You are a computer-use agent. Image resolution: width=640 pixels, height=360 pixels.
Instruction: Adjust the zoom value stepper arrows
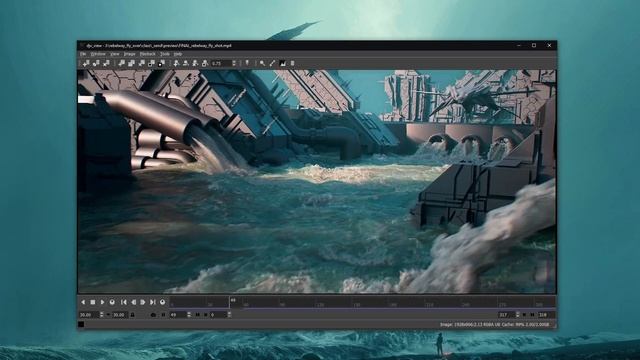coord(234,63)
